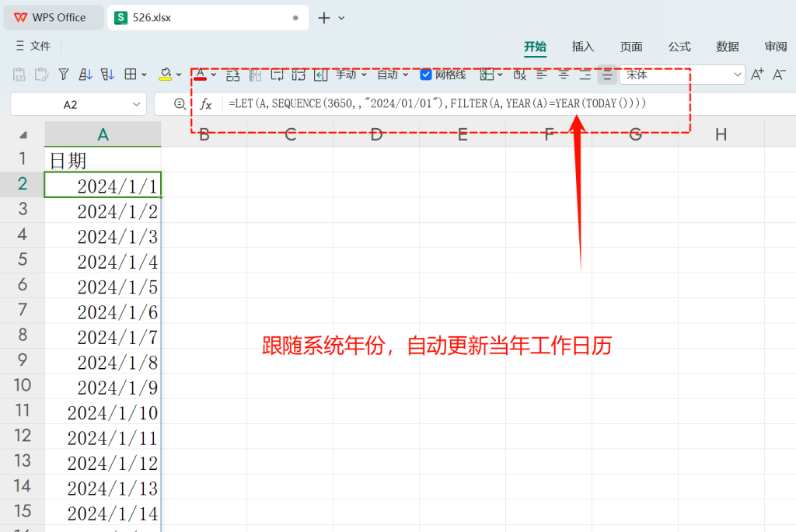Click inside the formula bar text
The height and width of the screenshot is (532, 796).
[437, 103]
